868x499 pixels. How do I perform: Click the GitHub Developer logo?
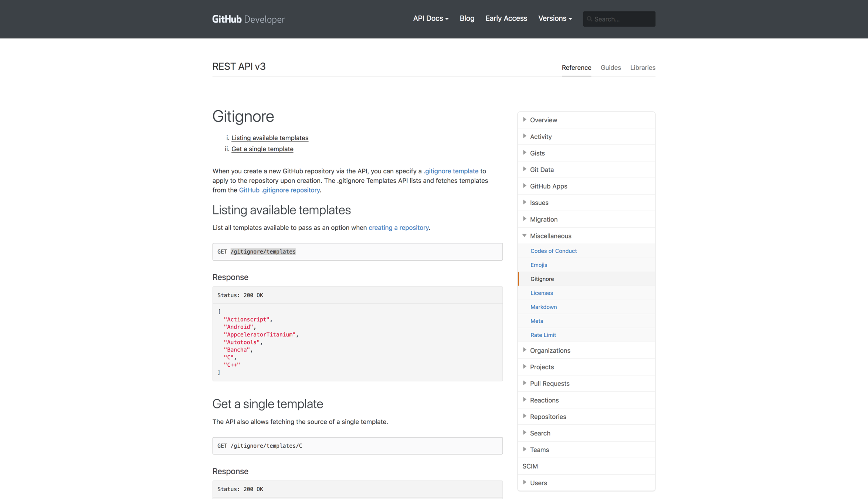coord(248,19)
